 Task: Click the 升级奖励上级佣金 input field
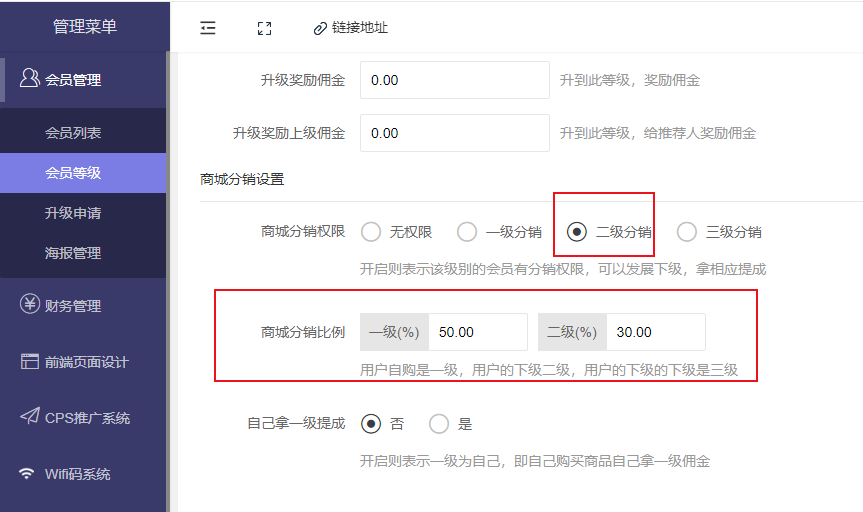pyautogui.click(x=455, y=133)
